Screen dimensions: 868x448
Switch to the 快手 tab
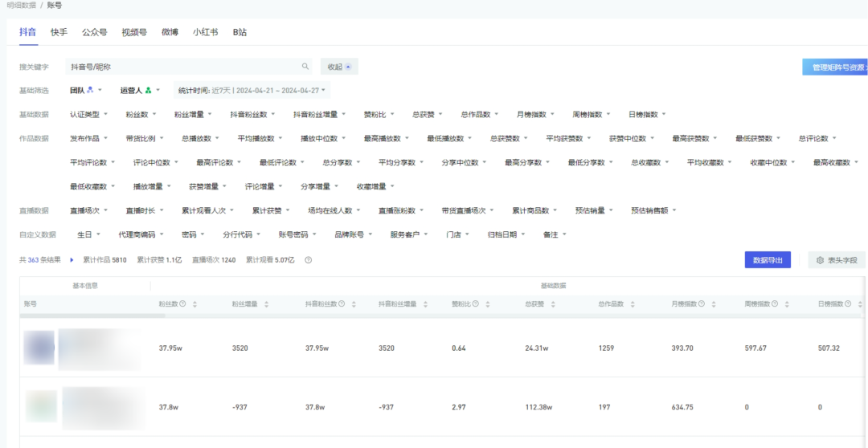tap(59, 33)
